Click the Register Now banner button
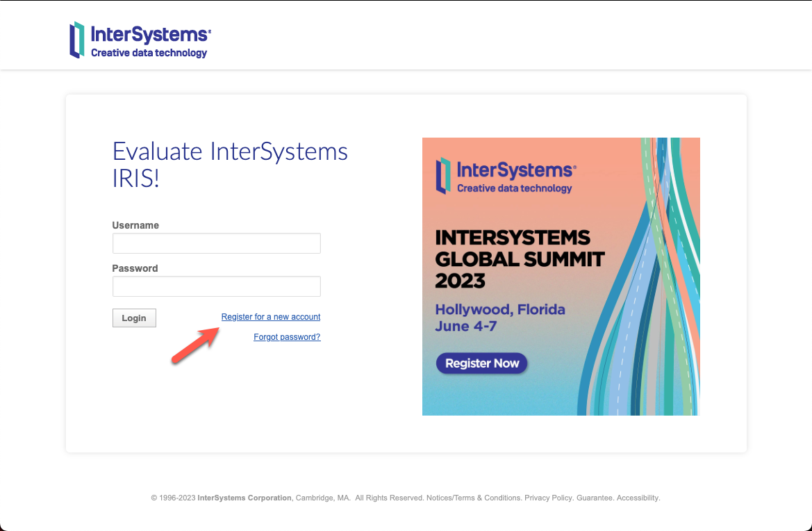The height and width of the screenshot is (531, 812). point(482,363)
